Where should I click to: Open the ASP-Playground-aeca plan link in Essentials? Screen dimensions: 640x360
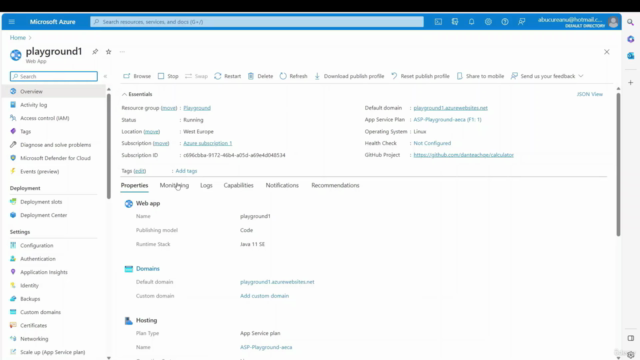[x=447, y=120]
